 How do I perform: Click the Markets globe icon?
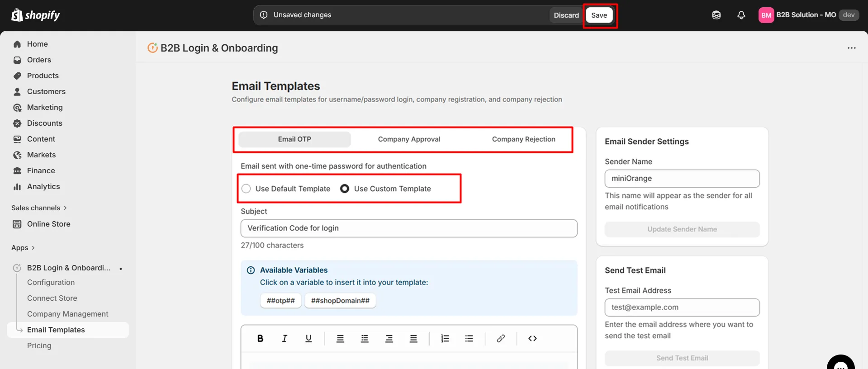[17, 155]
